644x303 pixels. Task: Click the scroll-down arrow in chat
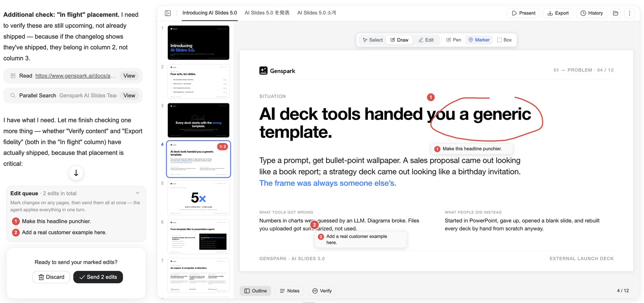click(76, 173)
